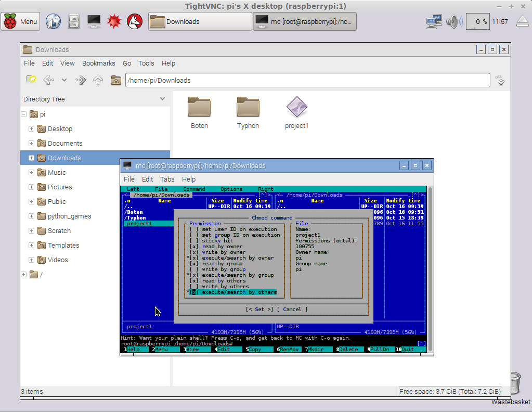This screenshot has width=532, height=412.
Task: Switch to mc terminal taskbar entry
Action: click(x=304, y=21)
